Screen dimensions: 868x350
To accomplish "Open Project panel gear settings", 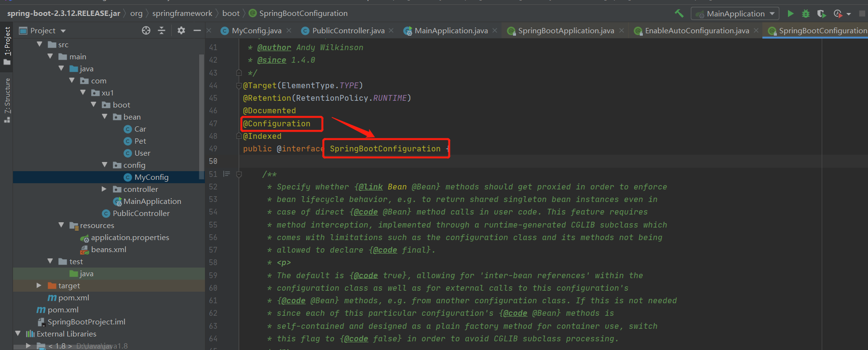I will click(x=181, y=30).
